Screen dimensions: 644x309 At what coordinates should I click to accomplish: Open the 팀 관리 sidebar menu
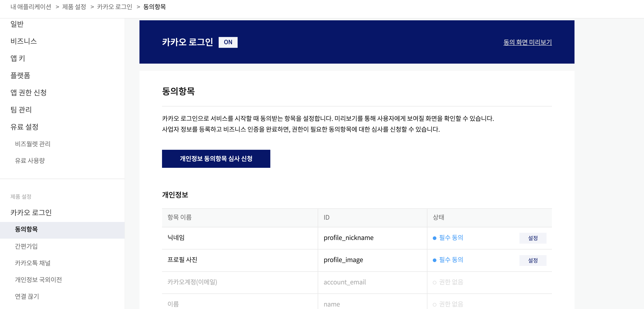pyautogui.click(x=21, y=110)
